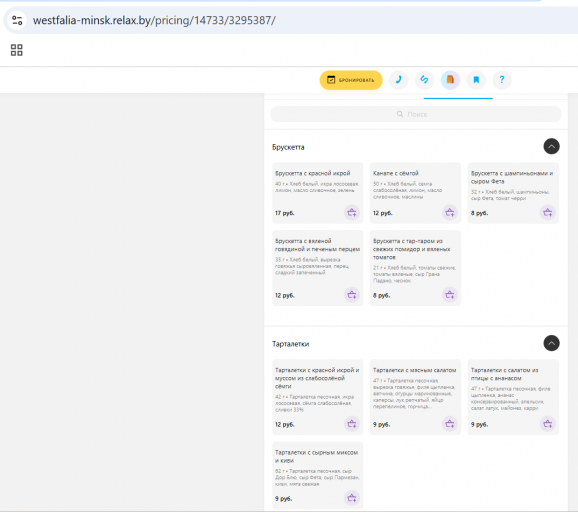Click Тарталетки с сырным миксом и киви title
Screen dimensions: 578x512
[x=316, y=456]
